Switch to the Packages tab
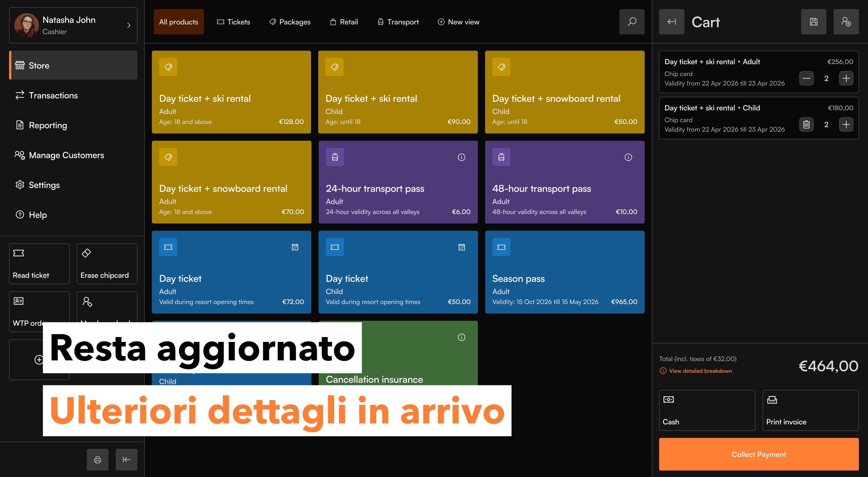The image size is (868, 477). tap(289, 22)
